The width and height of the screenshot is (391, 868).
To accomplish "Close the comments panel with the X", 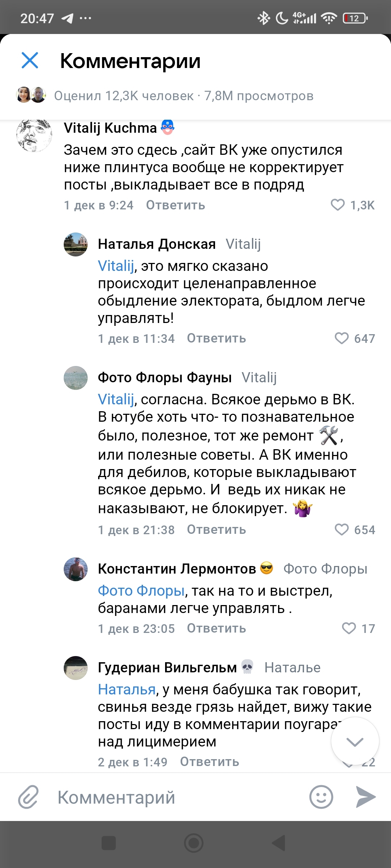I will [x=30, y=60].
